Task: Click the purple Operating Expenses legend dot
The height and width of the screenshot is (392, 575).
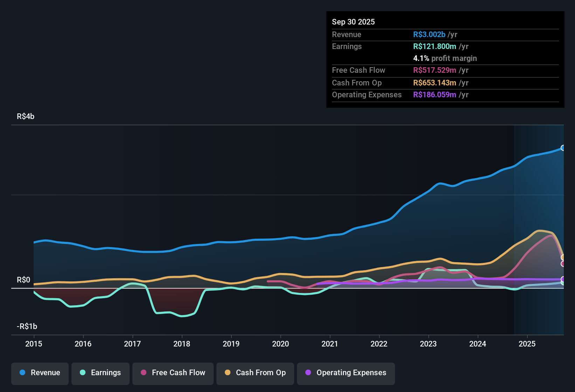Action: click(307, 373)
